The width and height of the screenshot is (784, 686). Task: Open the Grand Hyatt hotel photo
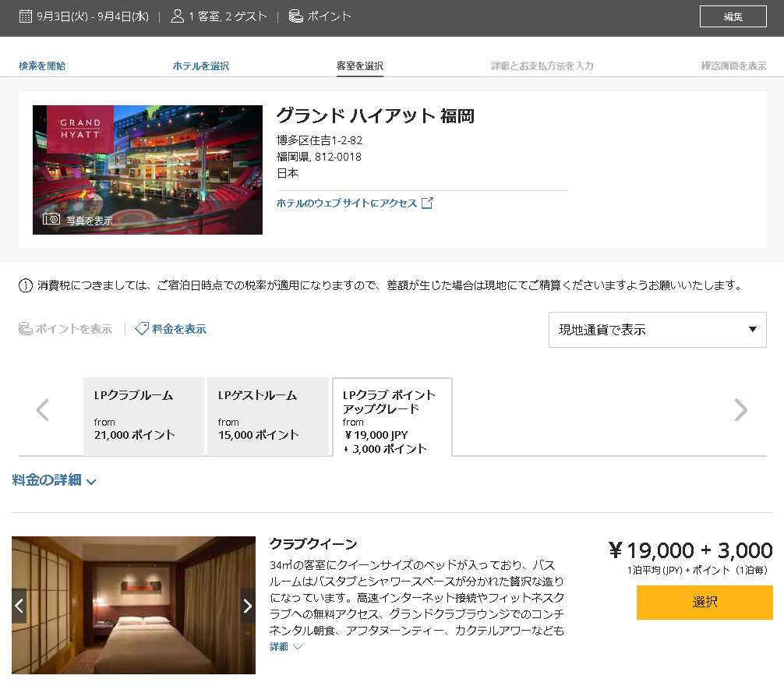coord(147,169)
